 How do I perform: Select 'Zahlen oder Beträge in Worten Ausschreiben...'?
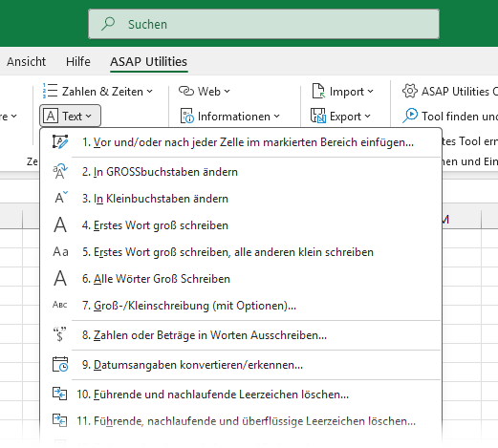tap(241, 335)
